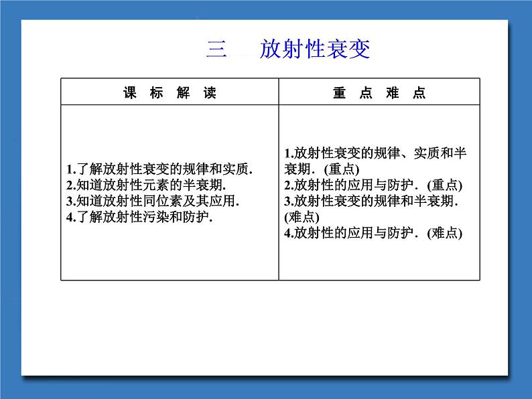The image size is (532, 399).
Task: Click item "2.知道放射性元素的半衰期"
Action: pyautogui.click(x=146, y=185)
